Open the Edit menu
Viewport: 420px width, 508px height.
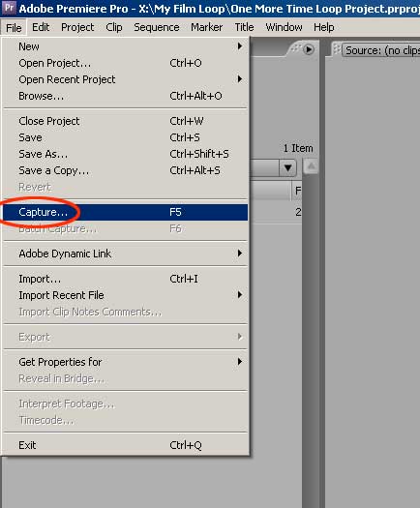41,27
